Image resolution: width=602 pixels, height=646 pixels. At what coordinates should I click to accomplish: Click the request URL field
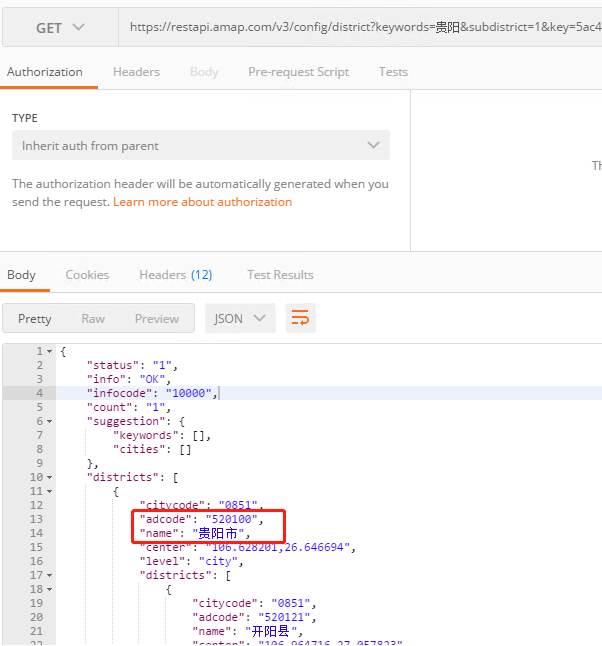pos(360,27)
